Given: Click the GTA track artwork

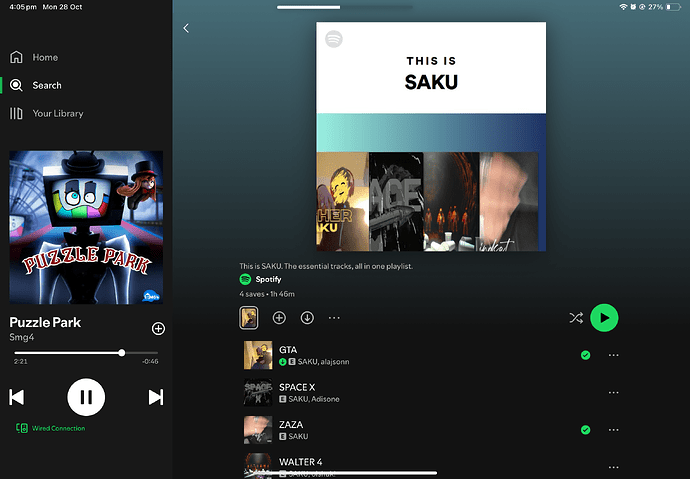Looking at the screenshot, I should coord(258,355).
